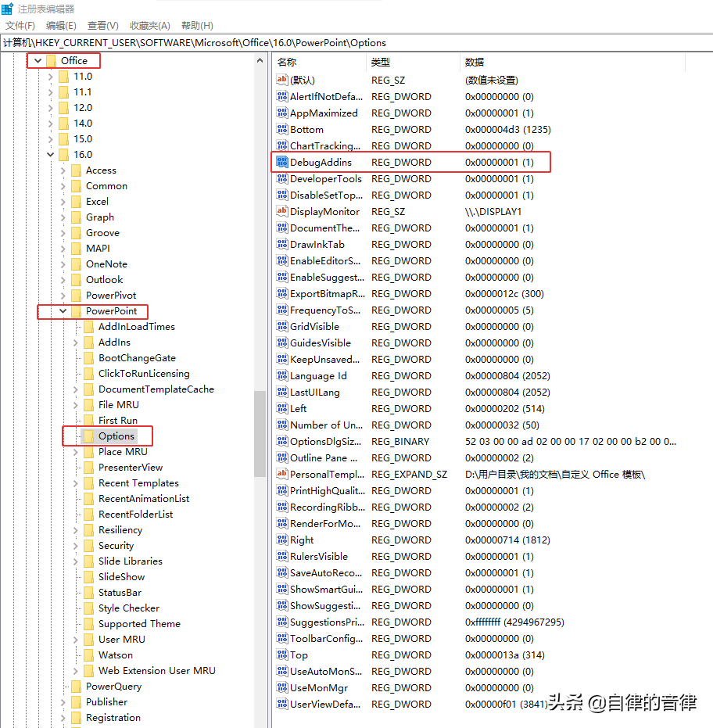Click the registry path address bar
This screenshot has height=728, width=713.
click(356, 43)
